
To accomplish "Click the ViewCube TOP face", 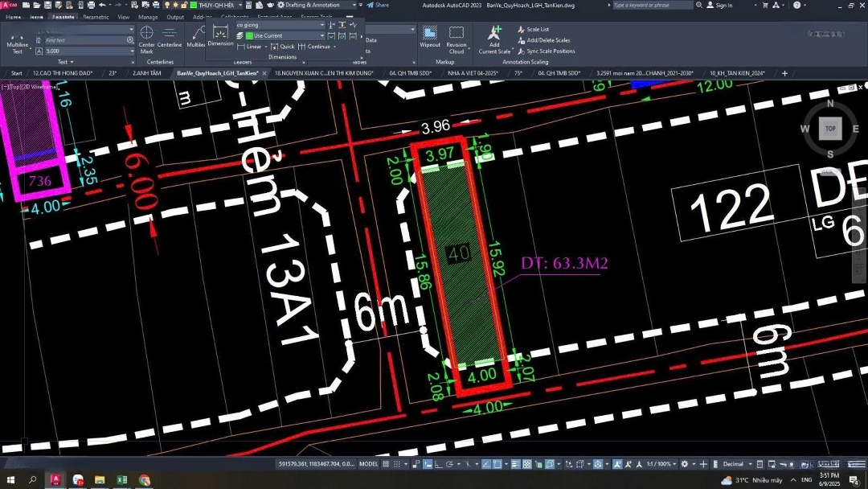I will 830,129.
